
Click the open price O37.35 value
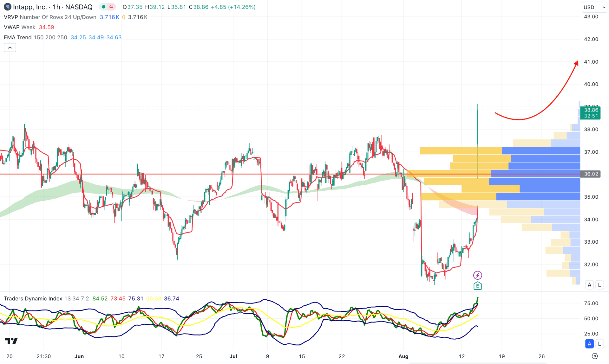(133, 7)
